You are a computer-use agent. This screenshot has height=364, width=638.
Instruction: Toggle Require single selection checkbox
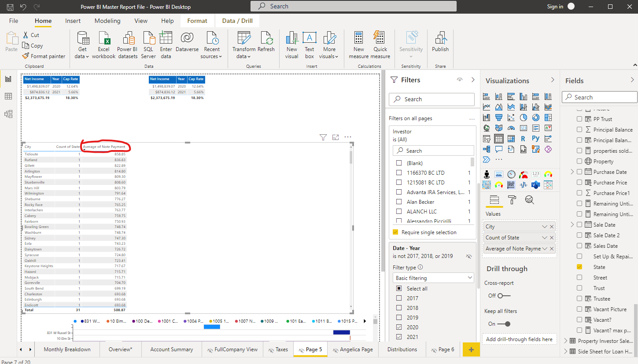click(x=395, y=232)
